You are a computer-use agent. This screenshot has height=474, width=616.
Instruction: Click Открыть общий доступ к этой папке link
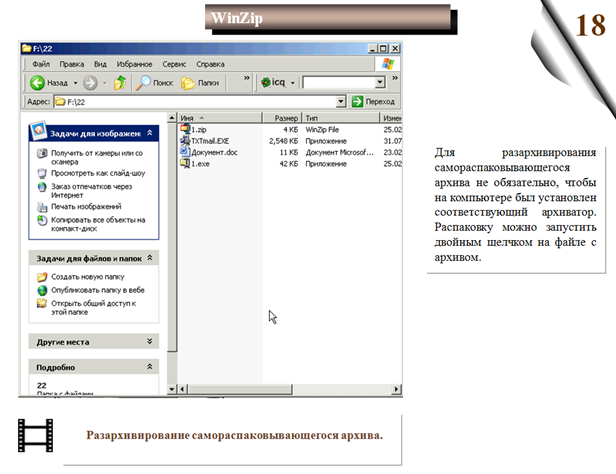(x=94, y=307)
